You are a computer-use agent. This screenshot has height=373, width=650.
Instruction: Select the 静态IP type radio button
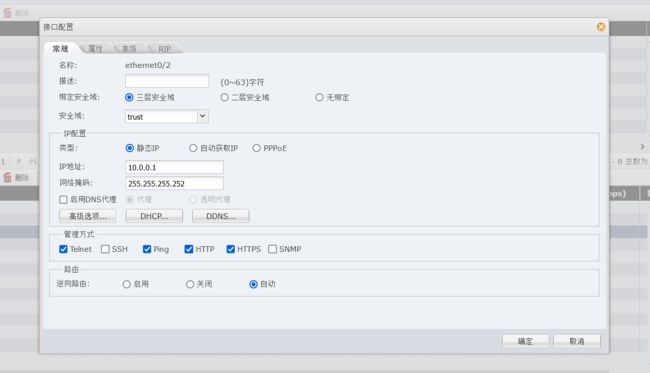130,148
